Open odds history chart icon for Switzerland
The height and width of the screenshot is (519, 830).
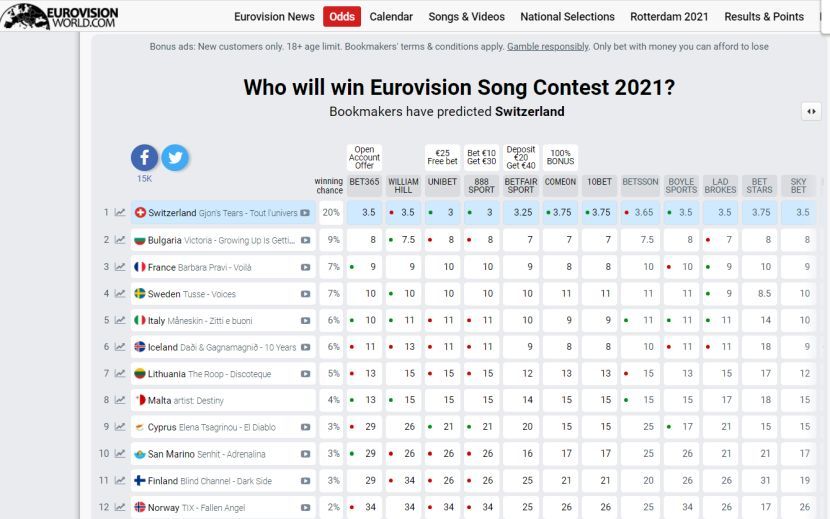pos(120,213)
